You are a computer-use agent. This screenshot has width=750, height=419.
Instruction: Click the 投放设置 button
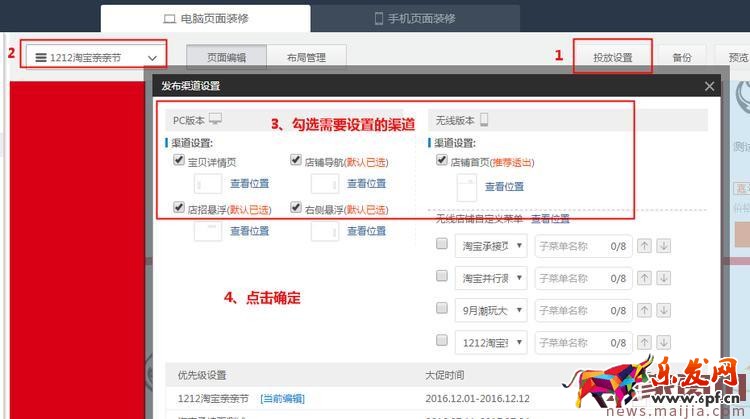[x=613, y=57]
